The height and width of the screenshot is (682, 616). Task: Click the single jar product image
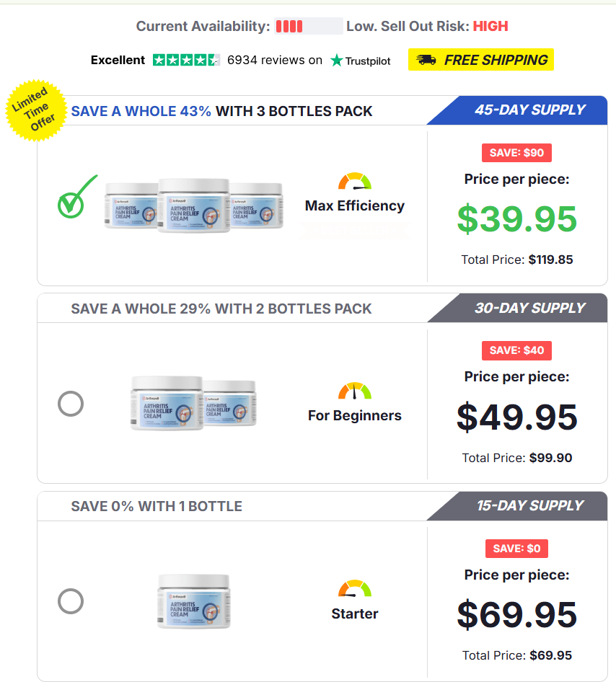click(193, 601)
